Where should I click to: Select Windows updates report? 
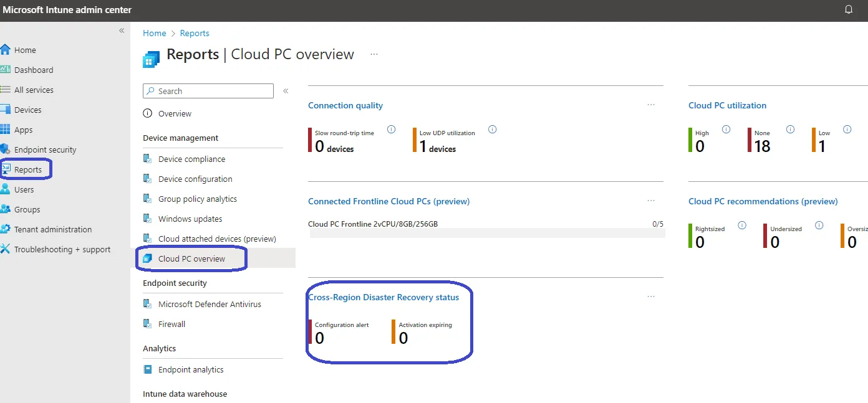coord(190,219)
